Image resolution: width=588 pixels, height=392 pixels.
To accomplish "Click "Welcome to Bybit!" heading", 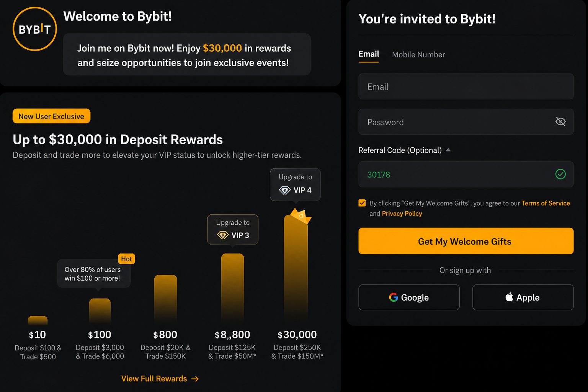I will 118,16.
